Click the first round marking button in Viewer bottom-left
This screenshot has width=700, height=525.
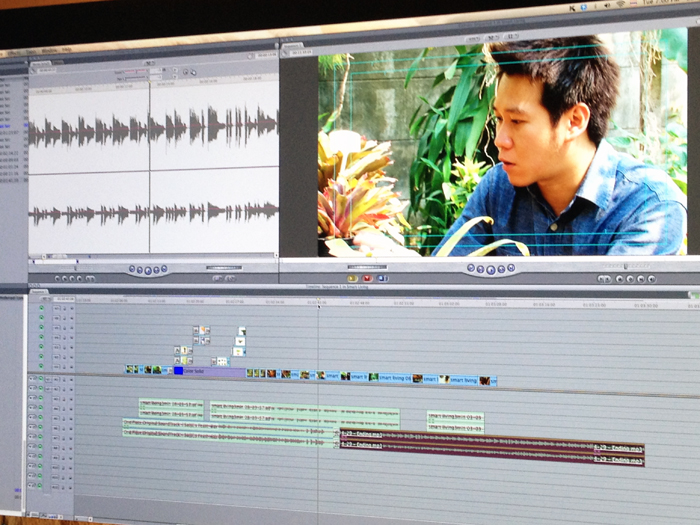(57, 279)
